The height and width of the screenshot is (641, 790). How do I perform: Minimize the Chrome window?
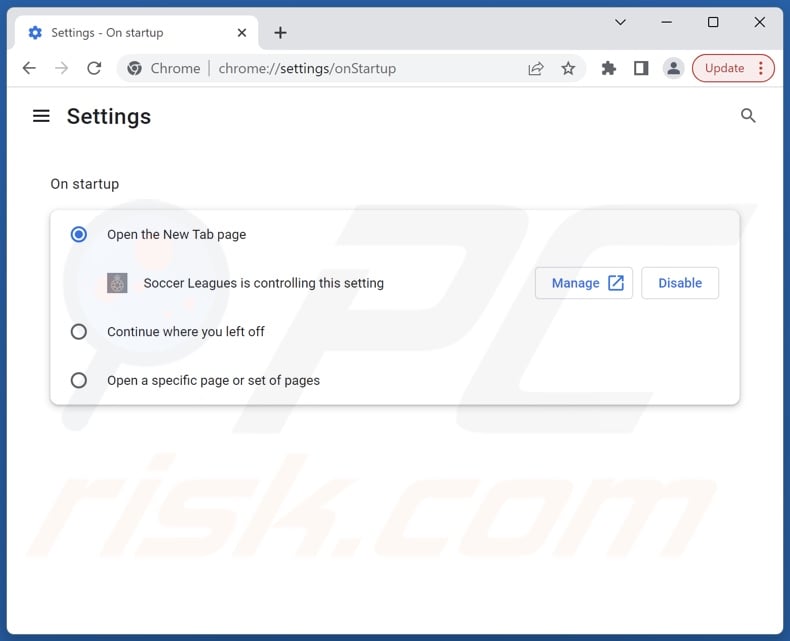tap(667, 22)
